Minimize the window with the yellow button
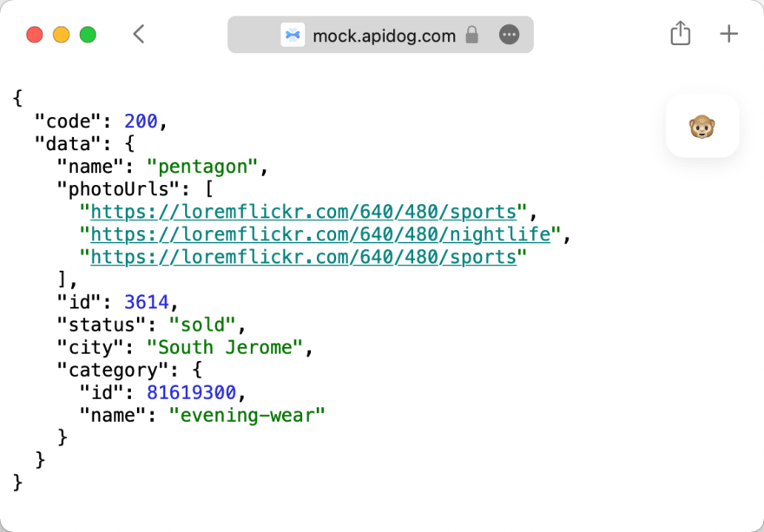Image resolution: width=764 pixels, height=532 pixels. pyautogui.click(x=61, y=35)
